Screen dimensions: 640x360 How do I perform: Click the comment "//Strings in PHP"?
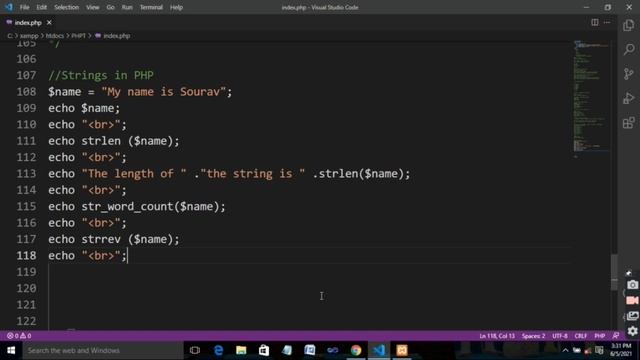[x=101, y=75]
